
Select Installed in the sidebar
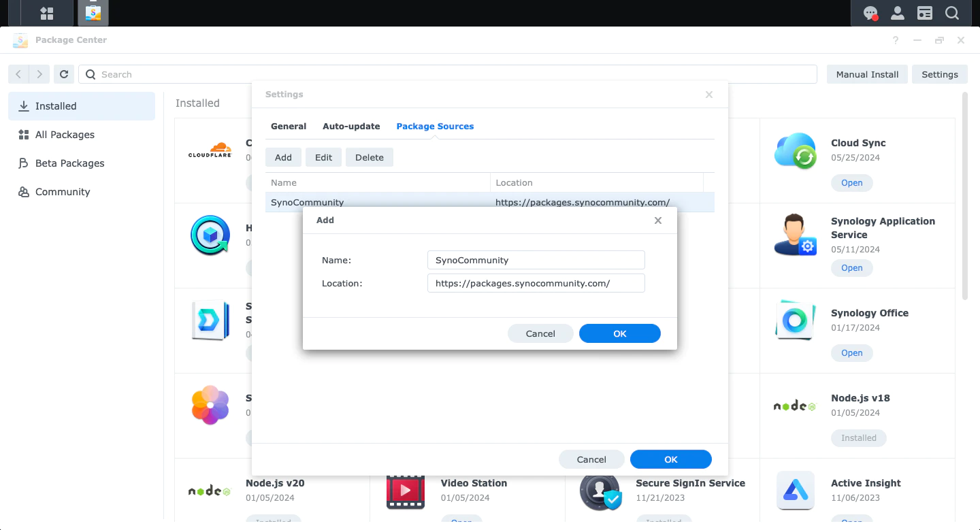pos(82,106)
